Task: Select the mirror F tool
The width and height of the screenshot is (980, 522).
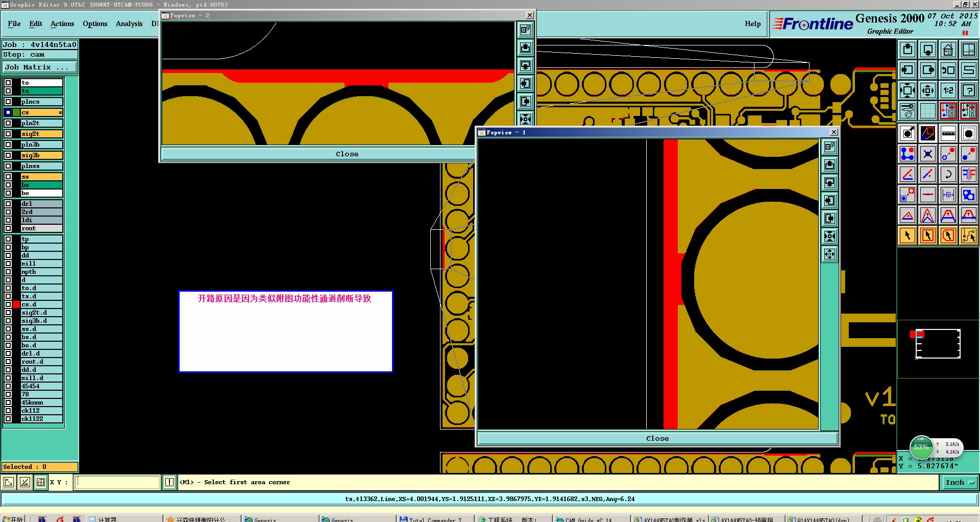Action: pyautogui.click(x=969, y=174)
